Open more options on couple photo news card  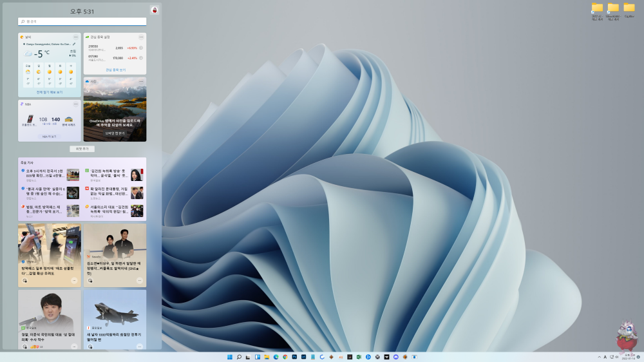point(140,281)
